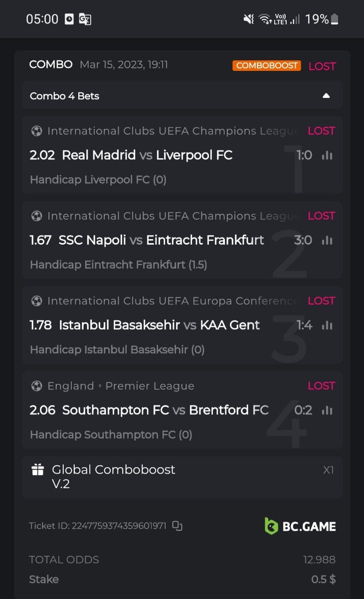Open stats icon for Real Madrid match

click(x=327, y=156)
